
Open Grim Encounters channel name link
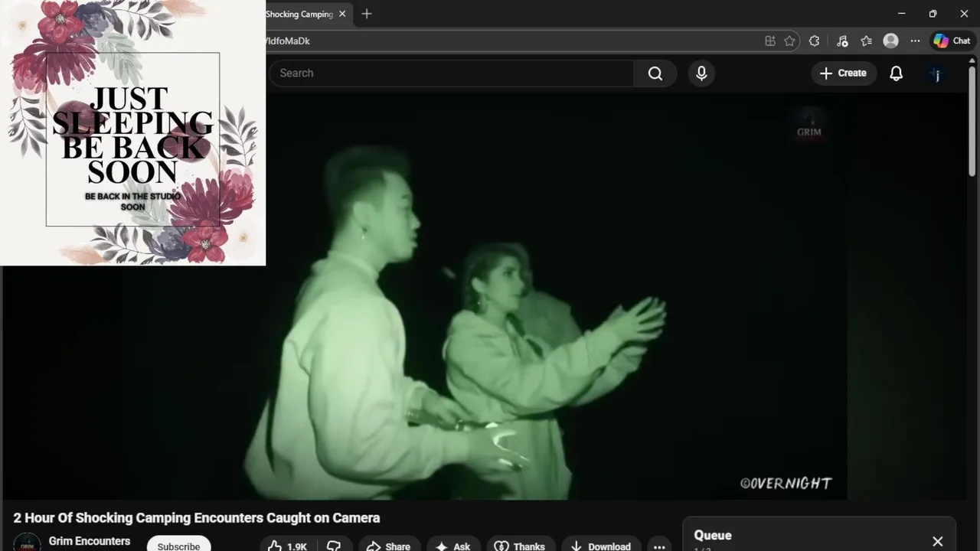pyautogui.click(x=90, y=541)
